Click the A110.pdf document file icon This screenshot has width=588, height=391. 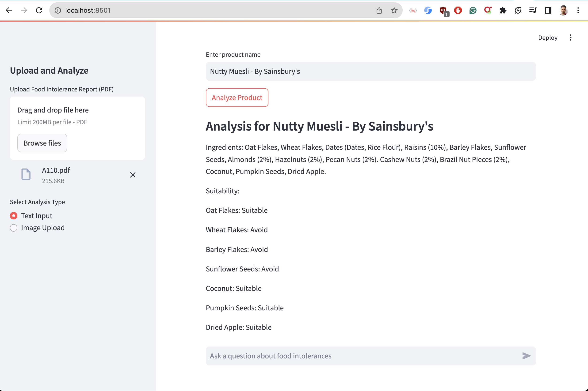[x=26, y=174]
